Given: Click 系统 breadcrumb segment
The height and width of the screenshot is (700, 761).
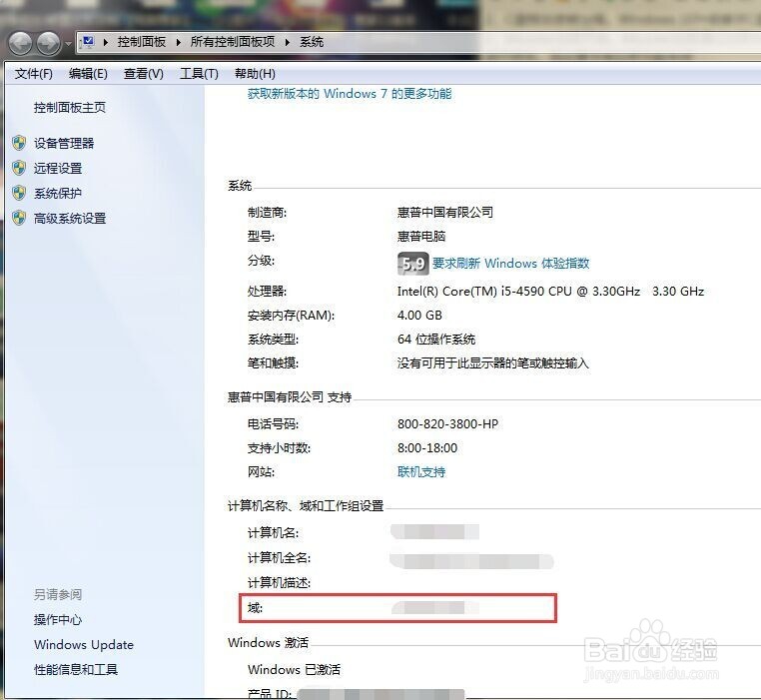Looking at the screenshot, I should (312, 42).
